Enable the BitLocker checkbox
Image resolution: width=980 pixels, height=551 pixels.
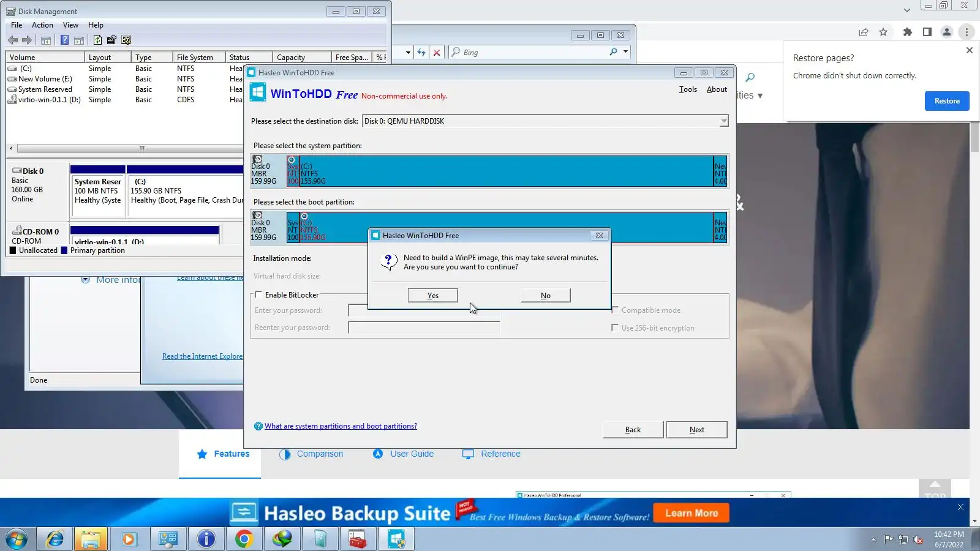pyautogui.click(x=258, y=294)
